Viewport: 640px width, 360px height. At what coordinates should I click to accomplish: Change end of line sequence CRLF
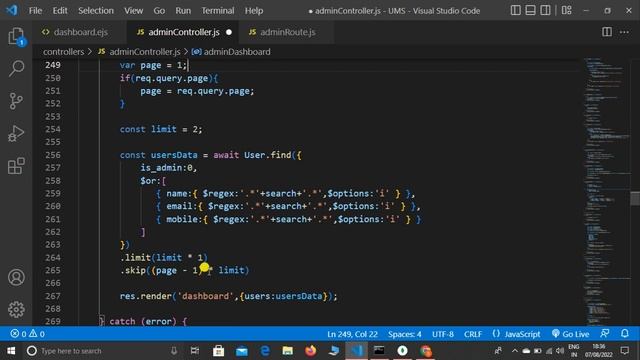pyautogui.click(x=473, y=334)
